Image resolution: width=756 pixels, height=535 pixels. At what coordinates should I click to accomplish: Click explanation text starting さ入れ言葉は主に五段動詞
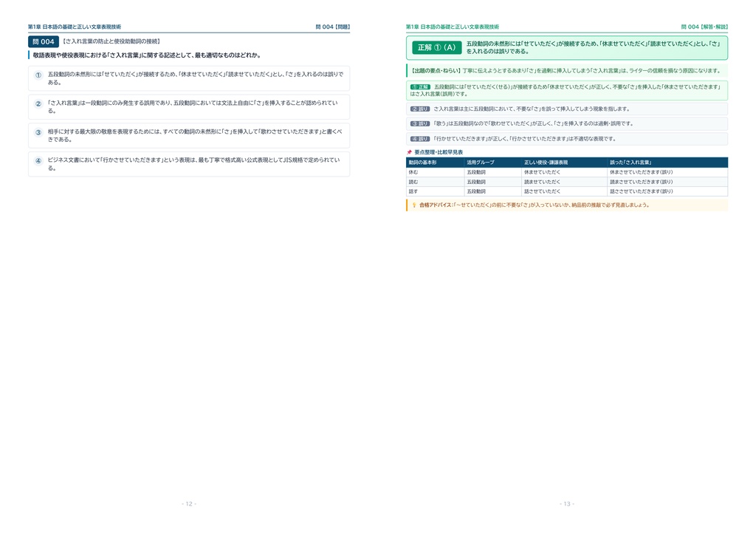532,109
